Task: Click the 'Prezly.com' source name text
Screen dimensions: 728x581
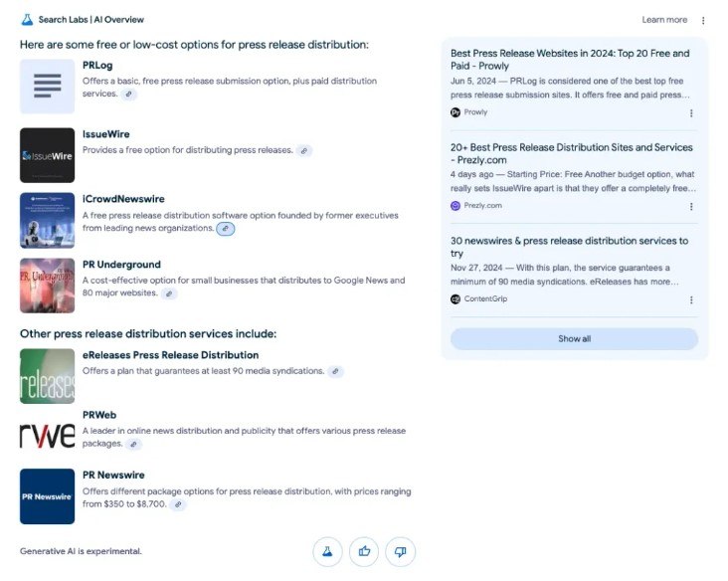Action: [x=483, y=206]
